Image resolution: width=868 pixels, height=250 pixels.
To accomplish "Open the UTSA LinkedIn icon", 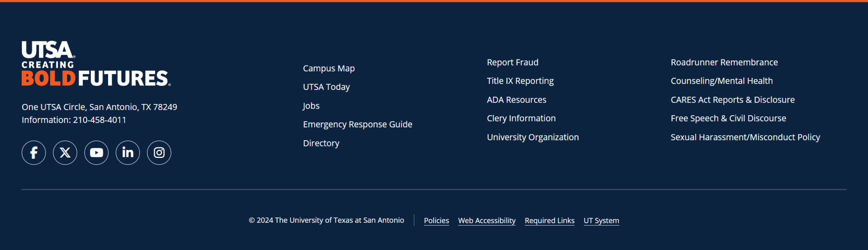I will (x=128, y=153).
